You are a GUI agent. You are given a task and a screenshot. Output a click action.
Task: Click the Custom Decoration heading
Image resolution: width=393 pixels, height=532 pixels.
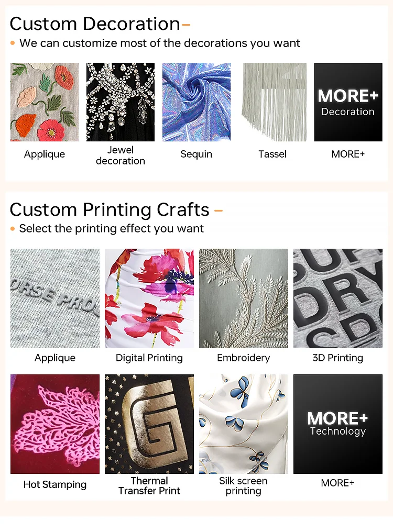click(x=95, y=24)
